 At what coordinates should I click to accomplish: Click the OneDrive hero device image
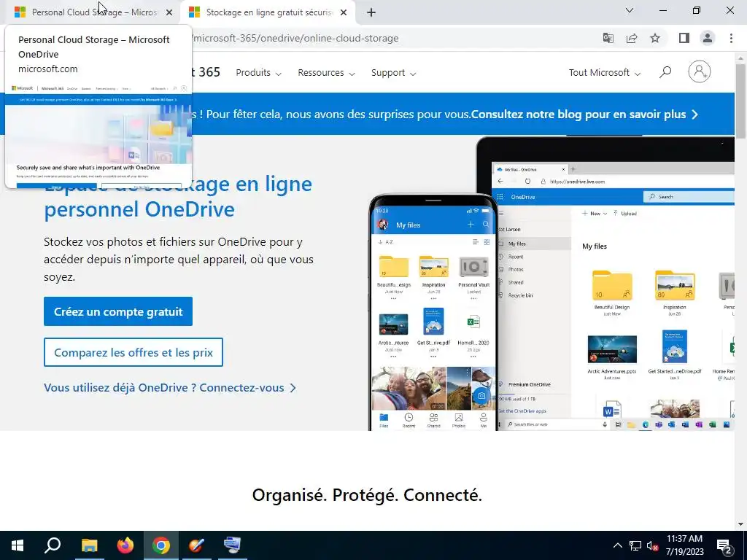[551, 284]
